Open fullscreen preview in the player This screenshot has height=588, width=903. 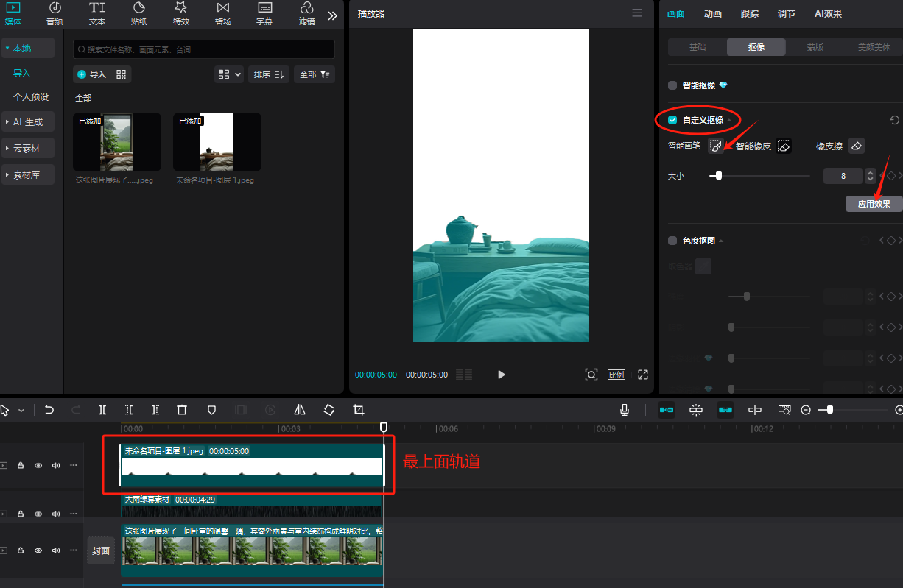point(642,375)
